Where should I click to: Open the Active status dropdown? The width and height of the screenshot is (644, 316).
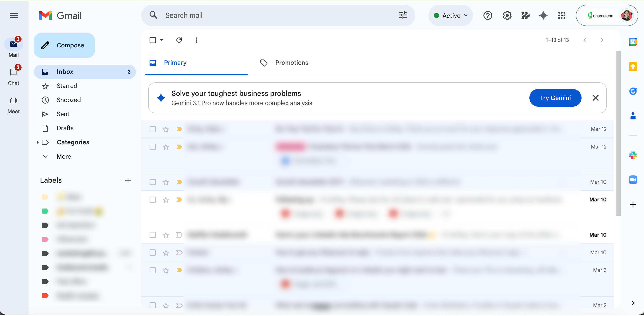[x=450, y=15]
